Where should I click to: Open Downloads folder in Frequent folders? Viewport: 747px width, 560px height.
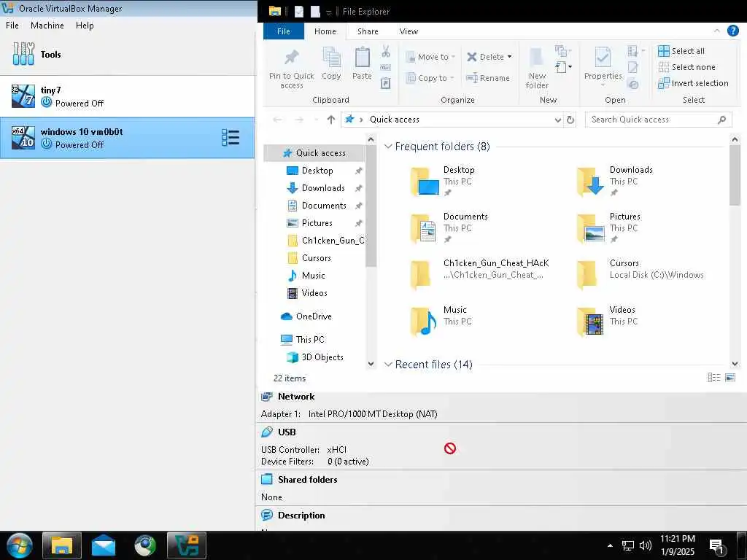[x=614, y=181]
